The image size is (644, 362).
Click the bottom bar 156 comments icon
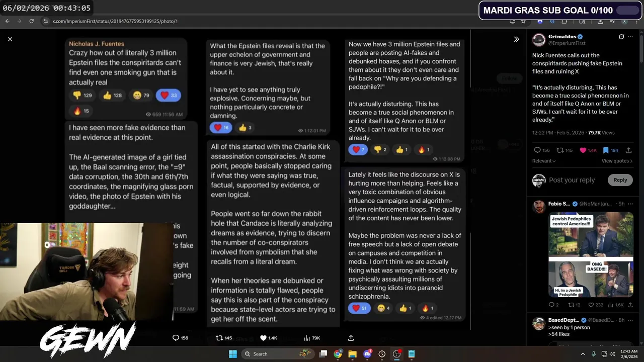pos(176,338)
